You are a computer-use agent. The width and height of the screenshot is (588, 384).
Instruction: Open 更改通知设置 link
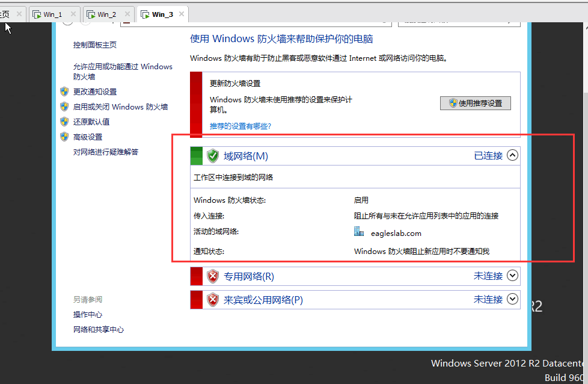(95, 91)
